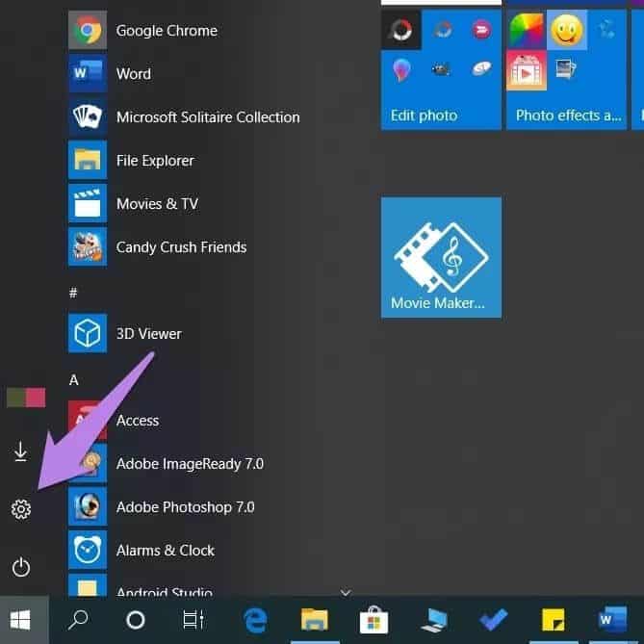Open Task View on the taskbar
The image size is (644, 644).
193,620
